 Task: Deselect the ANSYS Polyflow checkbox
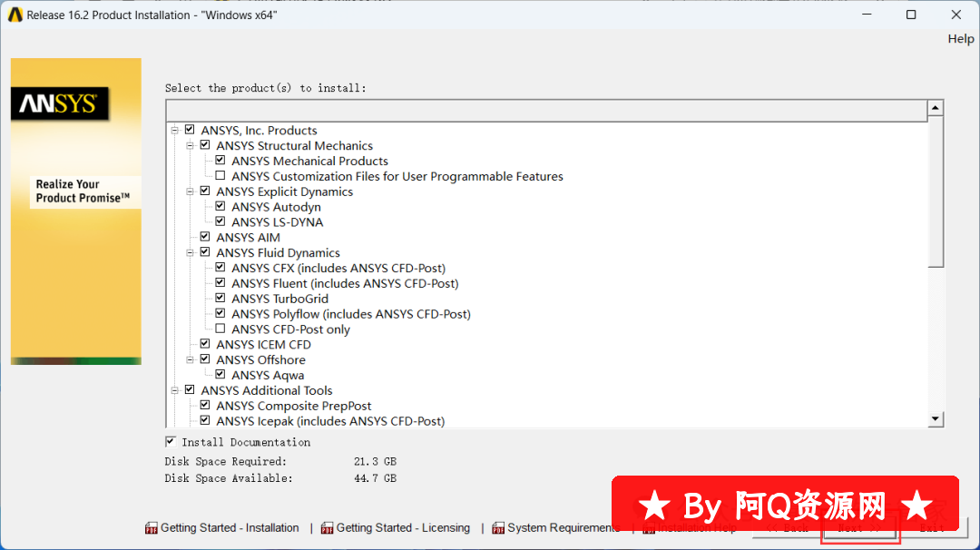(220, 314)
